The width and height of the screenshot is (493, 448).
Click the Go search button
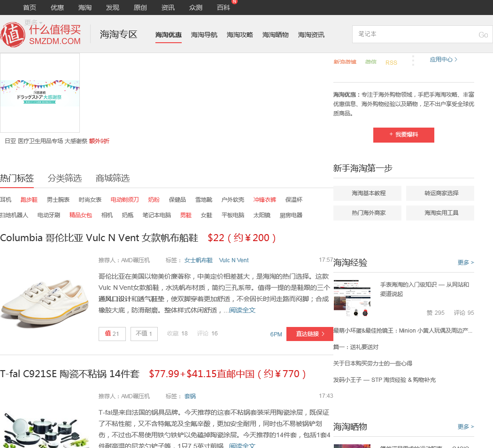(x=483, y=35)
